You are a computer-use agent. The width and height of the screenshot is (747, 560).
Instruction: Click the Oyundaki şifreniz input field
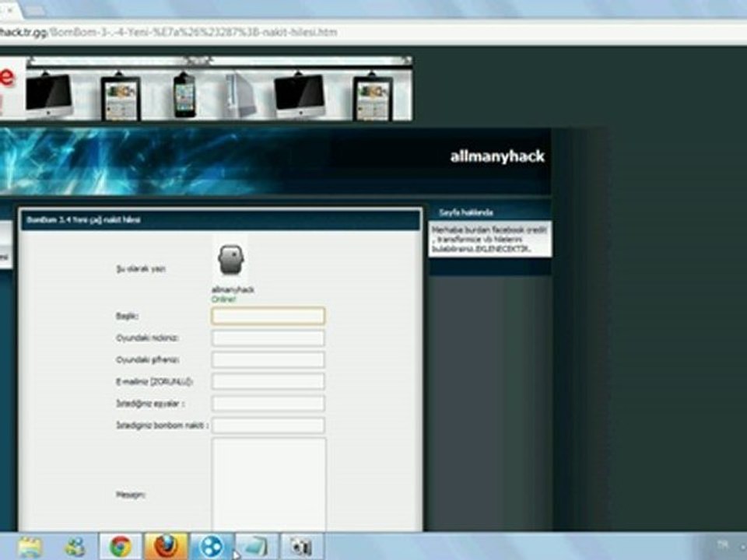click(x=268, y=360)
